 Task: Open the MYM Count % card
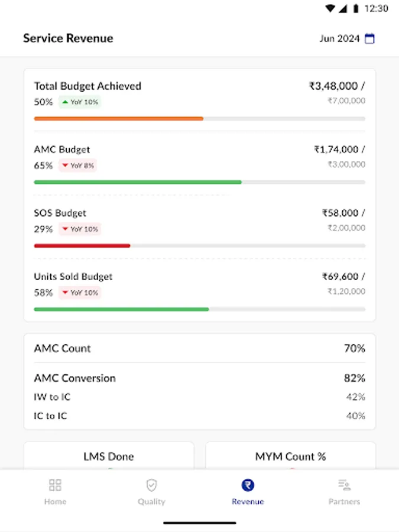pyautogui.click(x=290, y=456)
